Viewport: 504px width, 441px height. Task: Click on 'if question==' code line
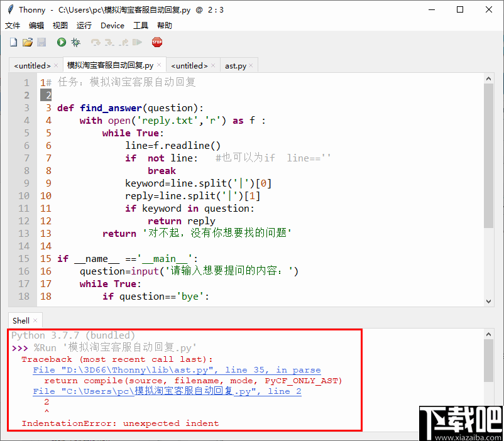tap(156, 297)
